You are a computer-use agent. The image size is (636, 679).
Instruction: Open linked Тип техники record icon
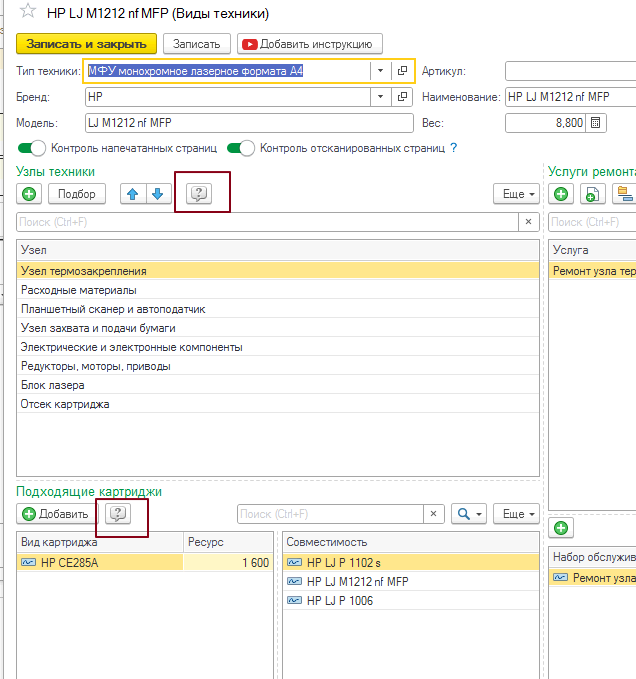(x=402, y=71)
